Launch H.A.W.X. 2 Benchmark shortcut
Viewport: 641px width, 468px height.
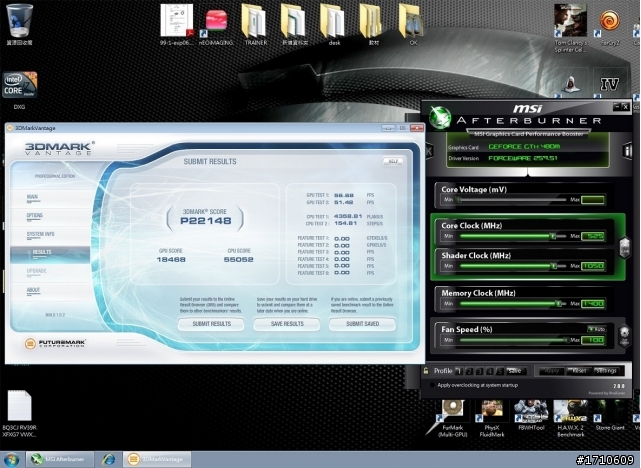point(570,418)
